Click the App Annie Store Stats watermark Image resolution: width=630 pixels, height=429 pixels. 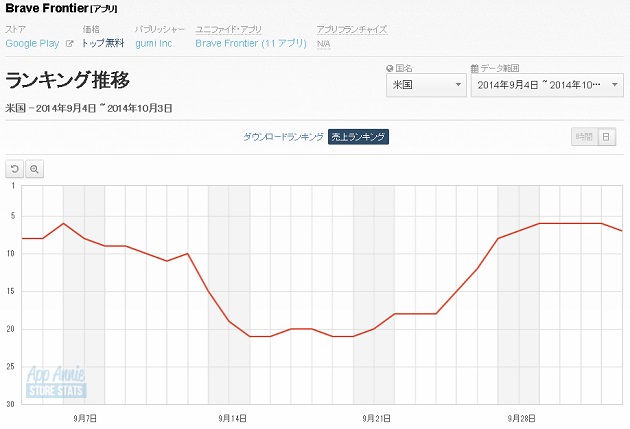point(56,381)
